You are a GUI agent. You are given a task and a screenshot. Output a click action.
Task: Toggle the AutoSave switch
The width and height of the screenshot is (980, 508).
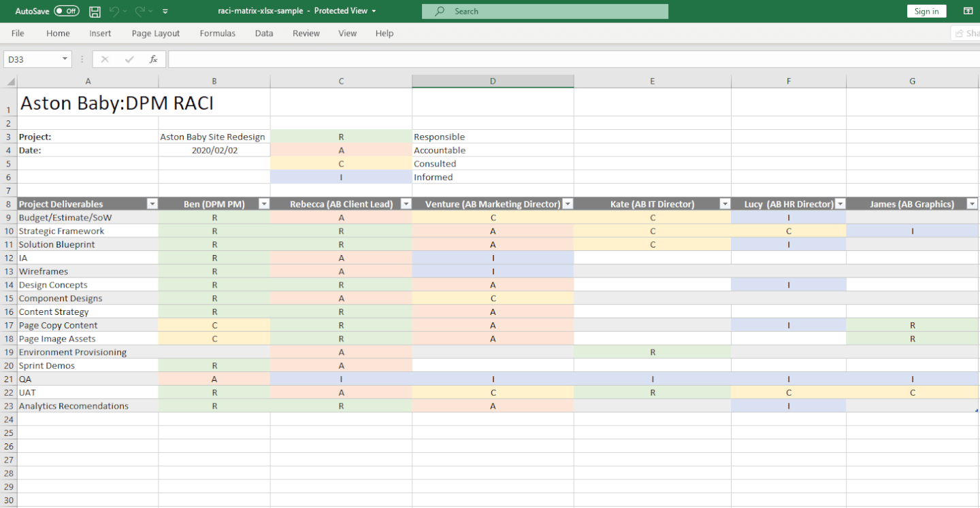pos(66,11)
